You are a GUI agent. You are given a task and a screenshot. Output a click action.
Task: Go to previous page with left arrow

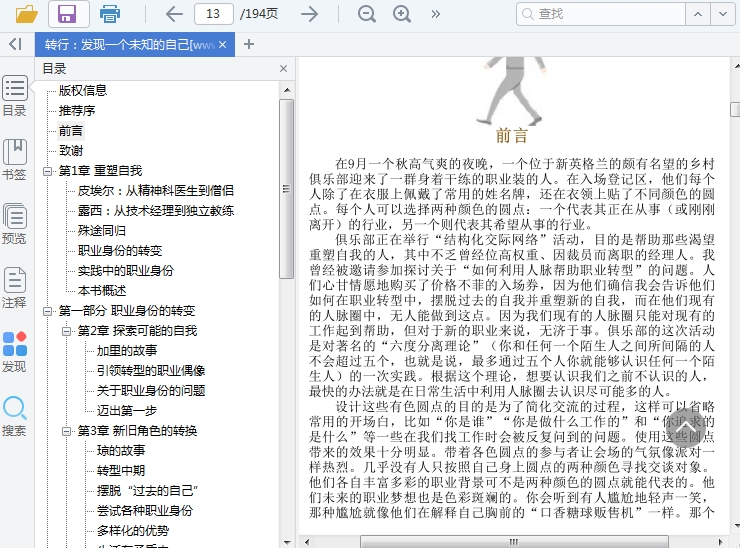coord(174,14)
